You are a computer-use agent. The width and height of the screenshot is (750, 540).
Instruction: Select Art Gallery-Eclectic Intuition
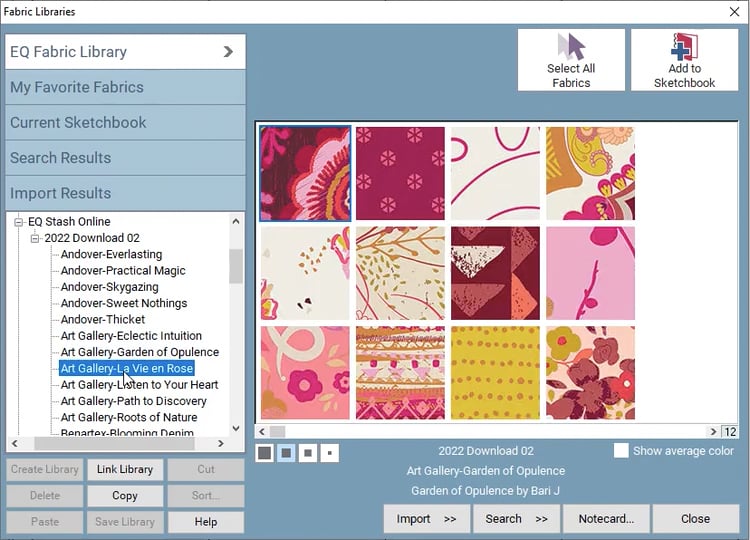(x=131, y=336)
